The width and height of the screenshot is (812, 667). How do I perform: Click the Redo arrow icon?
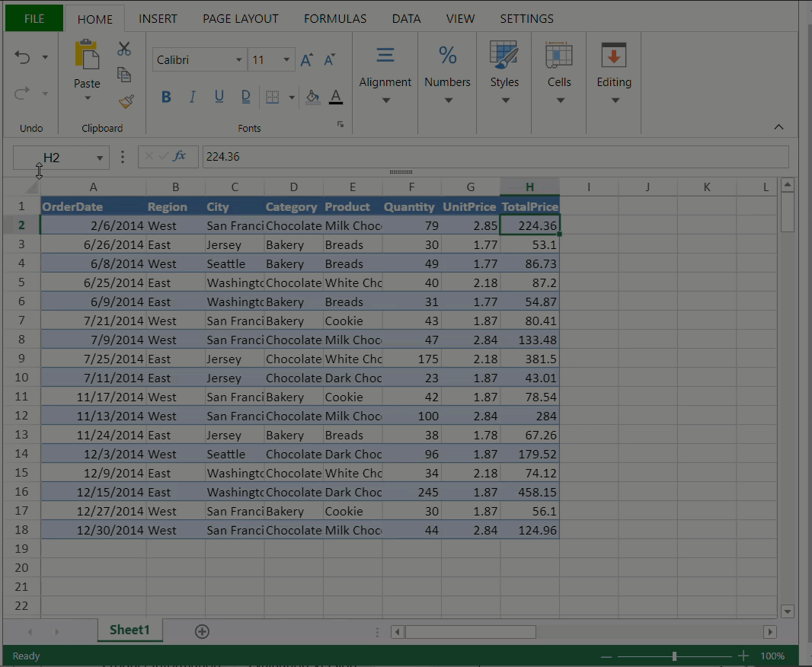(x=22, y=93)
